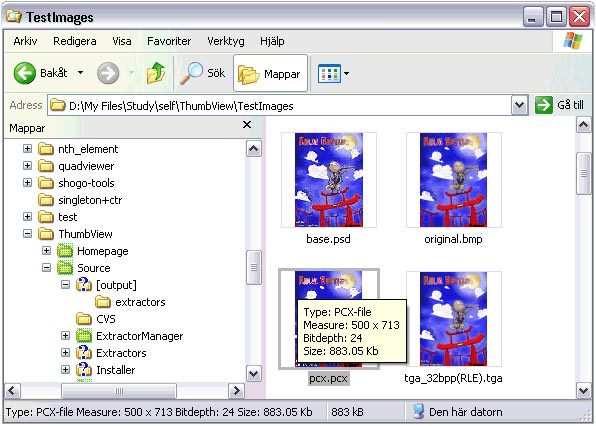Open the Bakåt history dropdown arrow
Image resolution: width=596 pixels, height=426 pixels.
81,73
